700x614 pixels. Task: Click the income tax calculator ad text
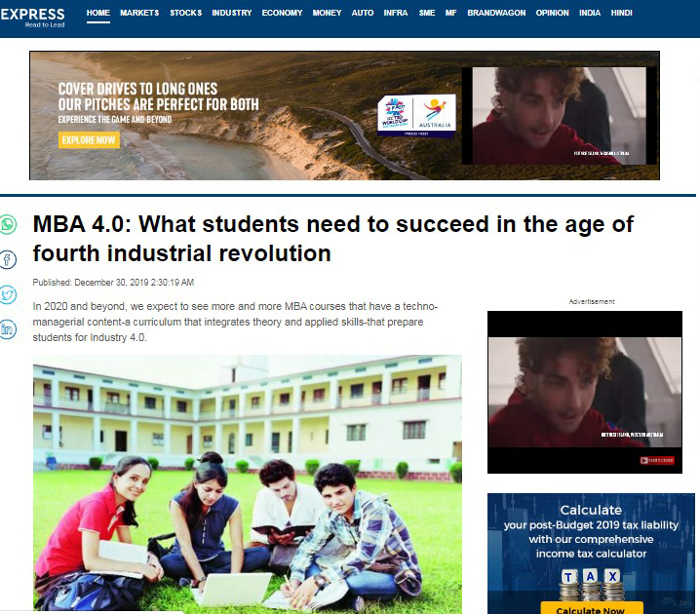[x=591, y=532]
